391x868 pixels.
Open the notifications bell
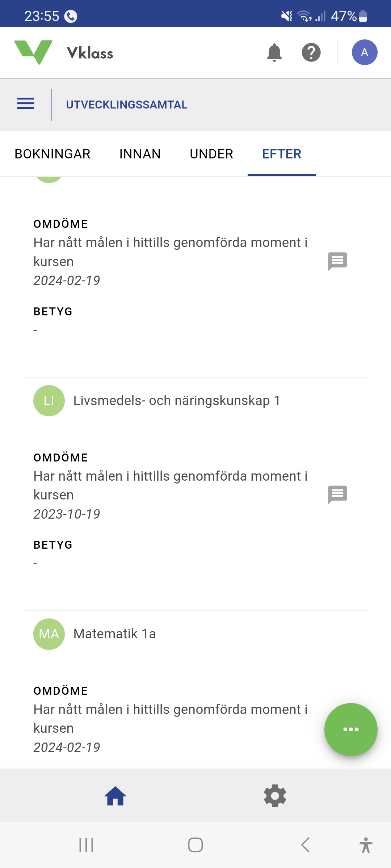coord(274,52)
